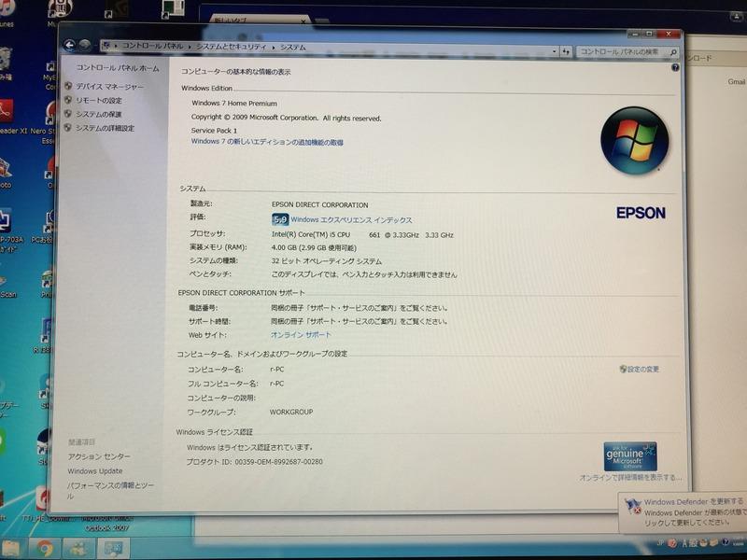This screenshot has height=560, width=747.
Task: Click shield icon beside システムの詳細設定
Action: point(68,128)
